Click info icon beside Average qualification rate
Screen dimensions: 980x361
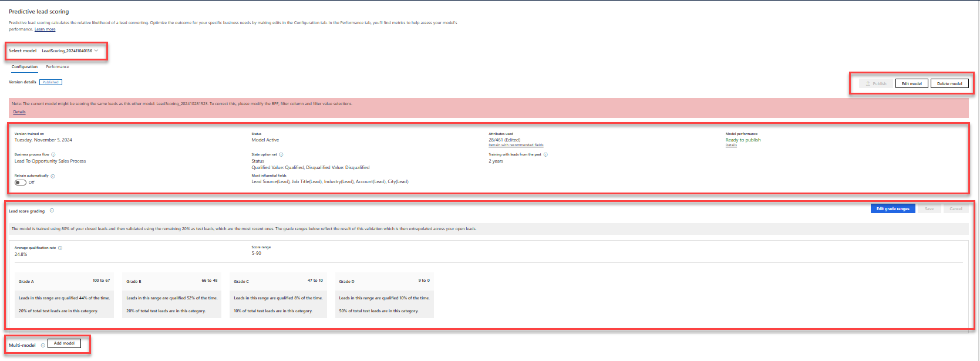(60, 248)
